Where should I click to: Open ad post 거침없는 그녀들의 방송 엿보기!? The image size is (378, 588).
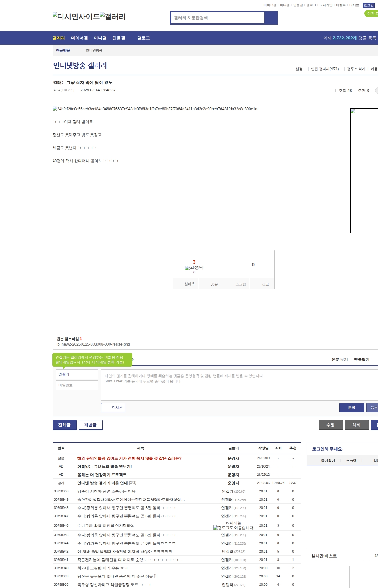click(x=105, y=467)
